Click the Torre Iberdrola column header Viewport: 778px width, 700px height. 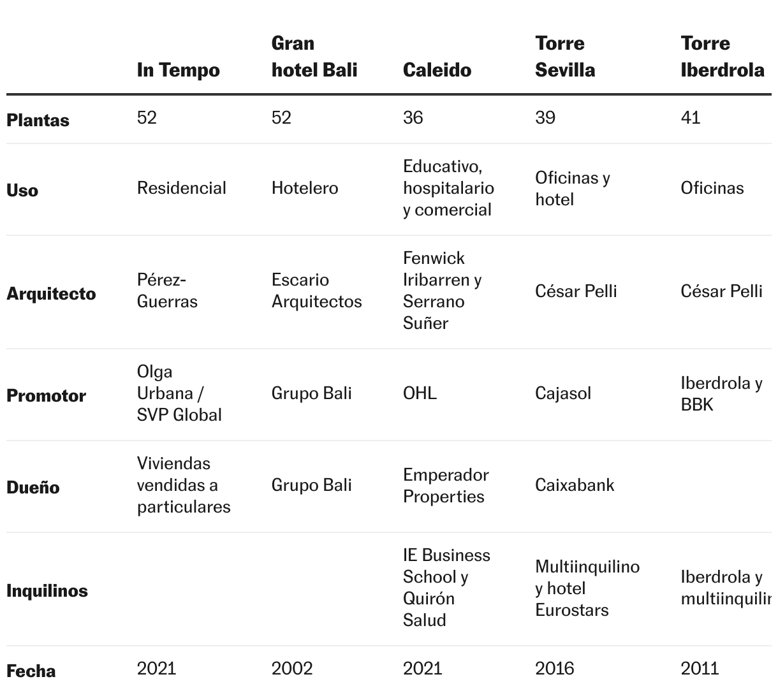point(723,57)
